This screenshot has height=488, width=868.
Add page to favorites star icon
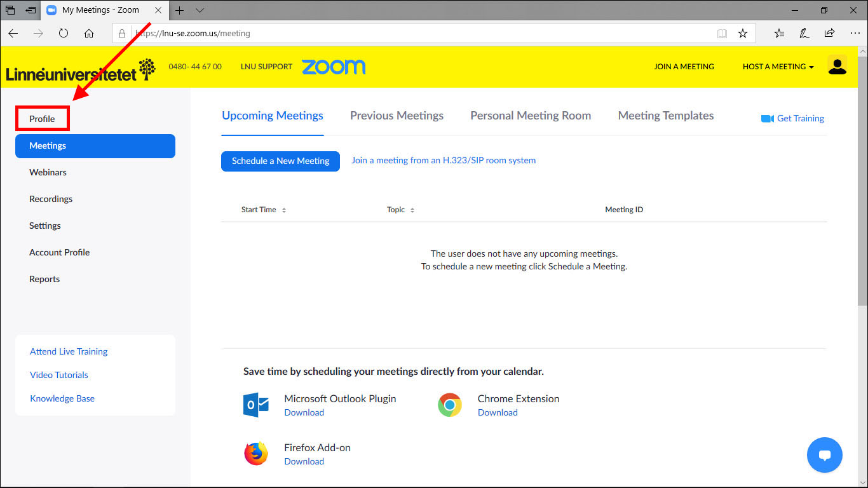click(x=743, y=33)
